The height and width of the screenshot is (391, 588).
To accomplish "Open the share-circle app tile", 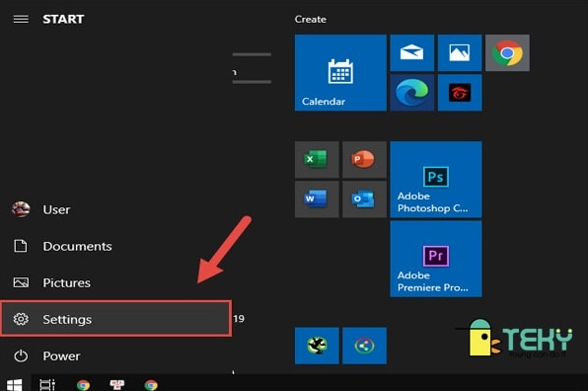I will coord(364,346).
